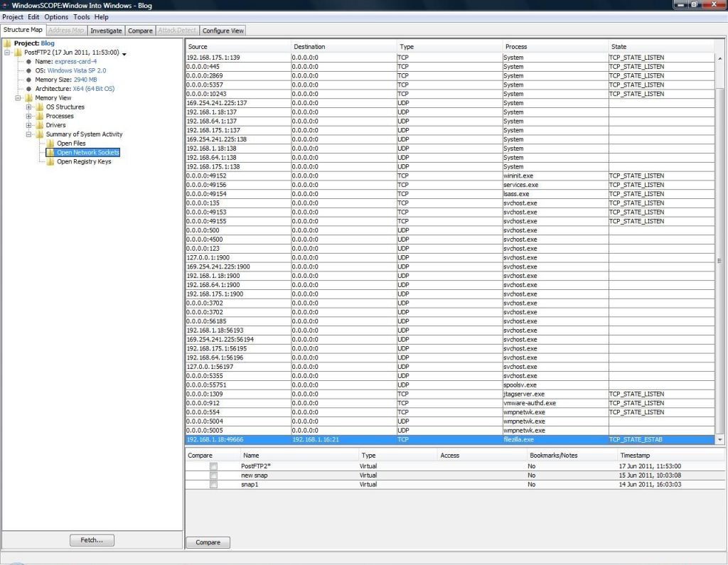Click the Timestamp column header
This screenshot has width=728, height=565.
click(670, 456)
